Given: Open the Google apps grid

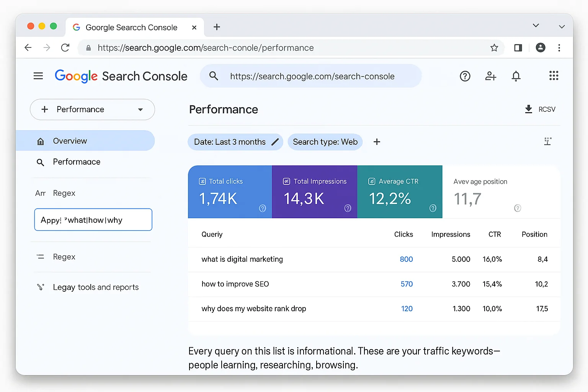Looking at the screenshot, I should click(554, 76).
